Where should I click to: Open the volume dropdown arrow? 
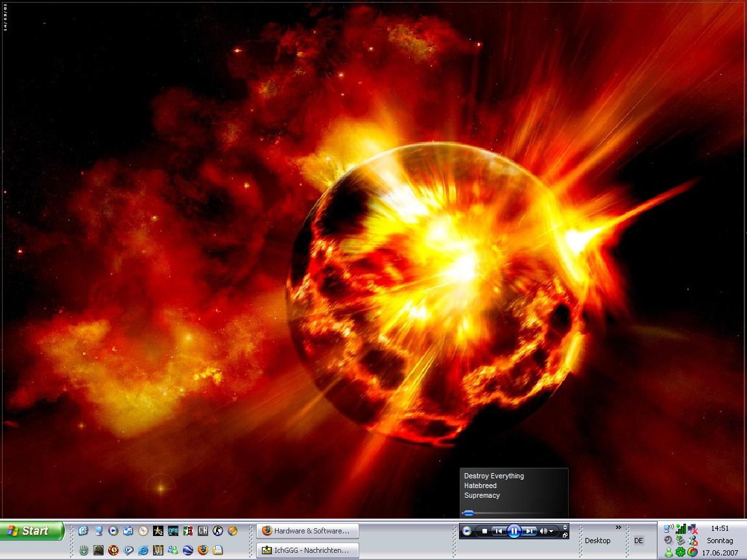click(551, 531)
